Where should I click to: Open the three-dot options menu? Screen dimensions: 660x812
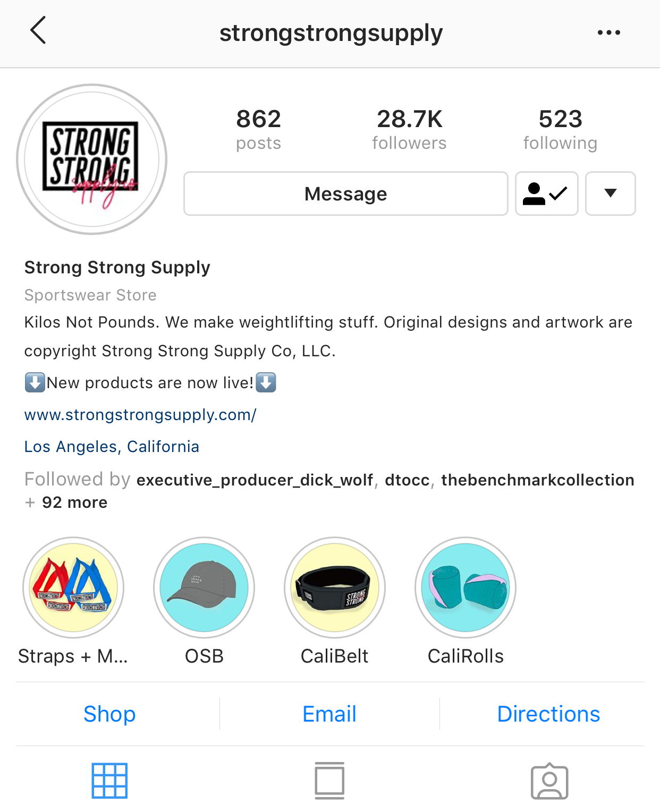(x=608, y=32)
